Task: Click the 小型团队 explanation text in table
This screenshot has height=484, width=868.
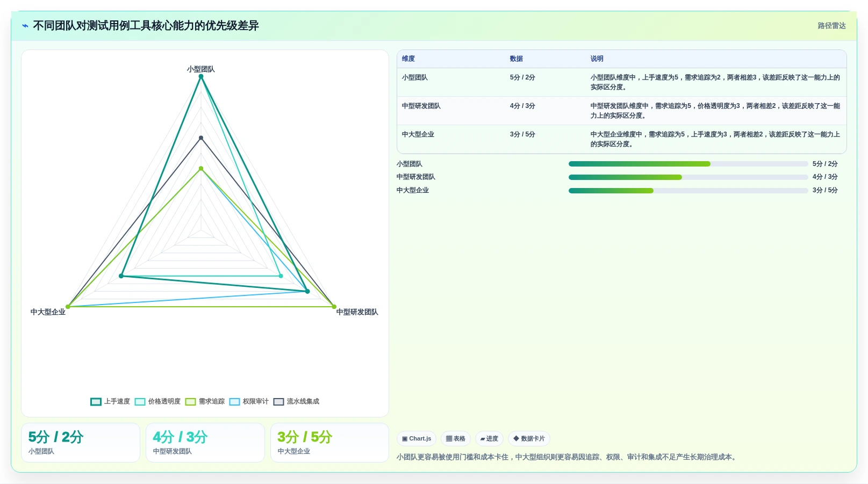Action: point(715,82)
